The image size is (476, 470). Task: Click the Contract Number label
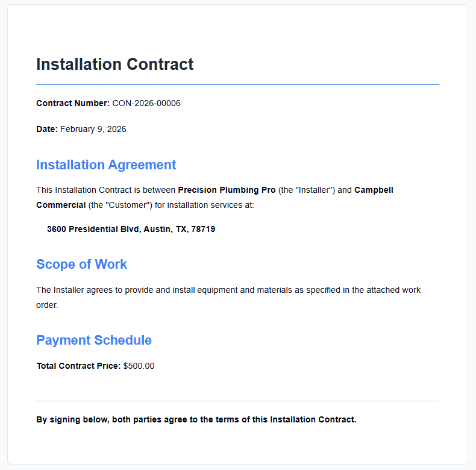point(73,103)
